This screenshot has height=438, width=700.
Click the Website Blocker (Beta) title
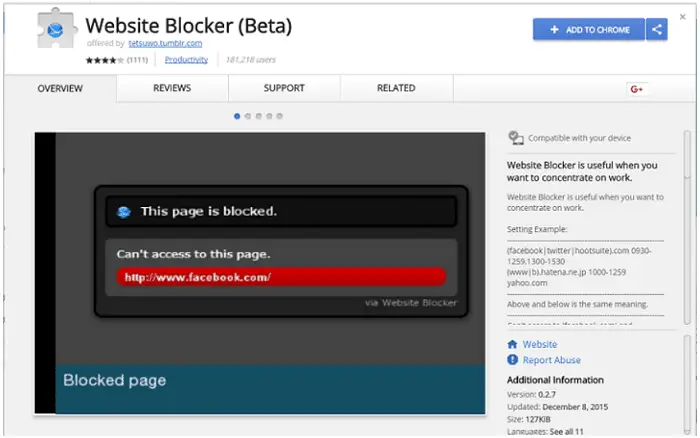[189, 26]
